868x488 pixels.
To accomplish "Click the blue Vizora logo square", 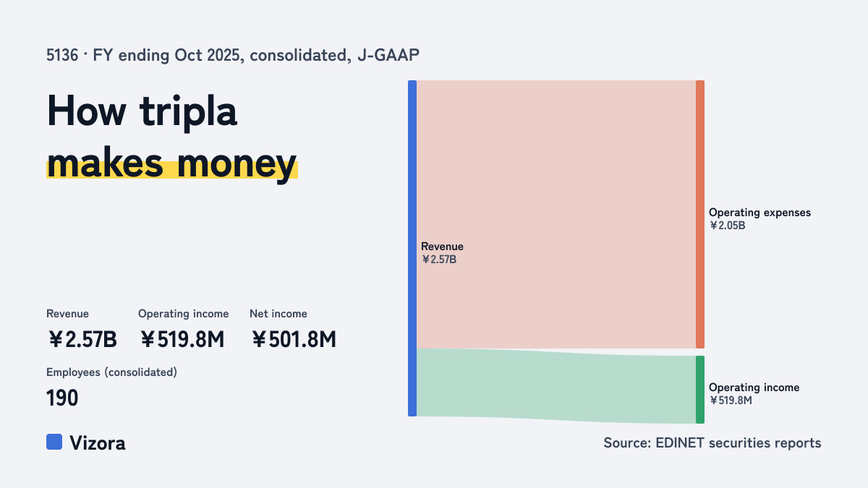I will coord(54,442).
